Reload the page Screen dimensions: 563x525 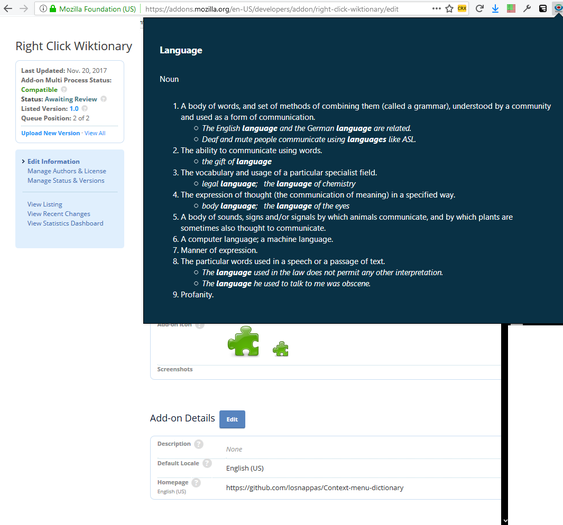tap(479, 9)
